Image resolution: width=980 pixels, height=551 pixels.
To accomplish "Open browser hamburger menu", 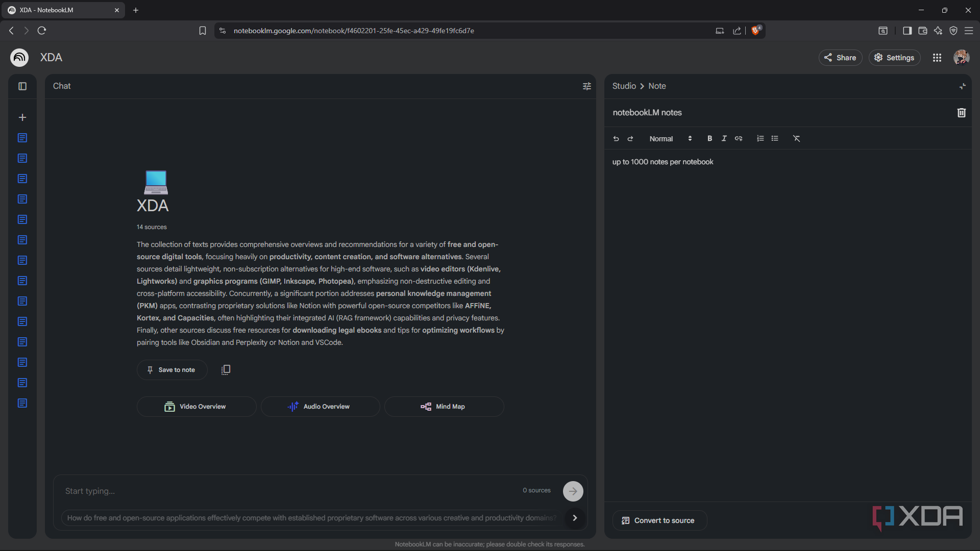I will (968, 31).
